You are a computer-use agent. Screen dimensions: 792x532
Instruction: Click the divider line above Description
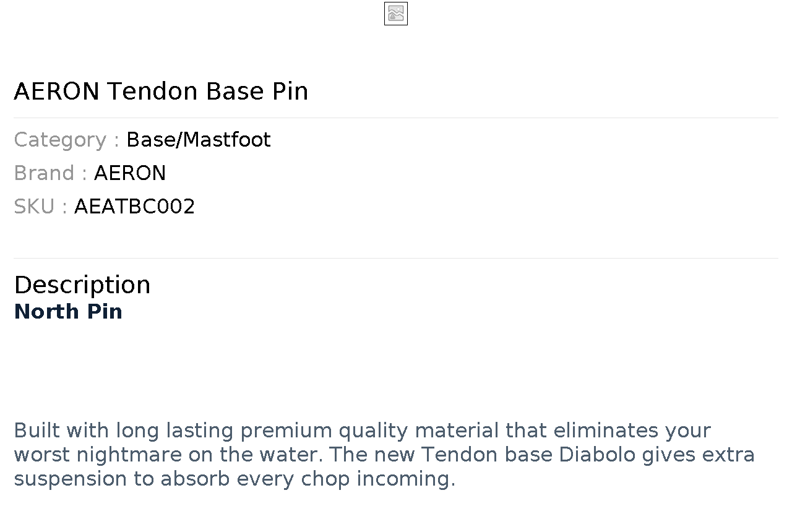(x=396, y=258)
